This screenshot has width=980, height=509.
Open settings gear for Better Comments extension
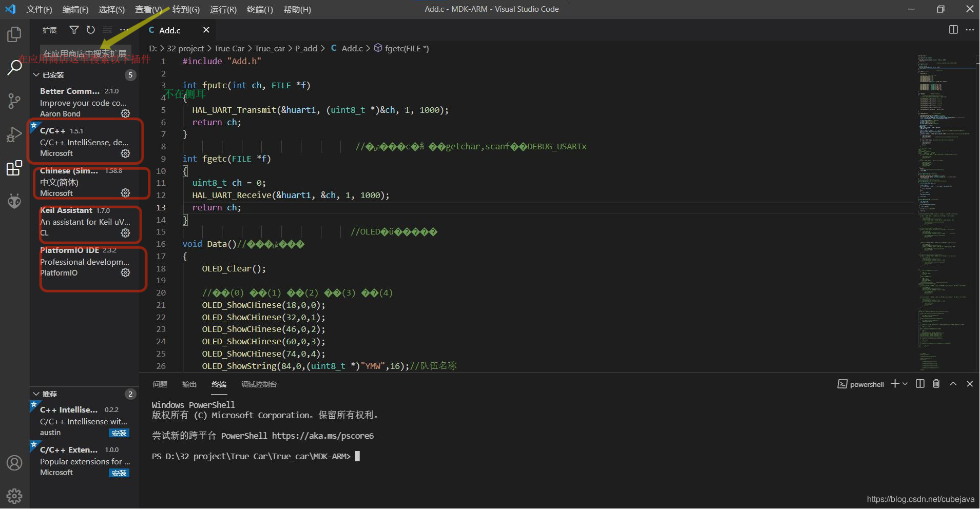click(x=125, y=113)
